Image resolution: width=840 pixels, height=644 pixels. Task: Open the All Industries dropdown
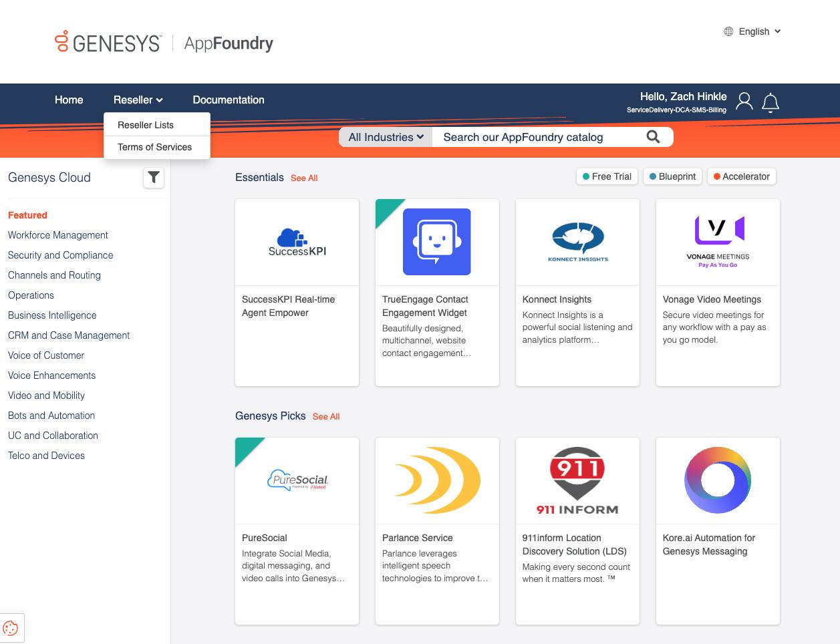click(x=385, y=136)
